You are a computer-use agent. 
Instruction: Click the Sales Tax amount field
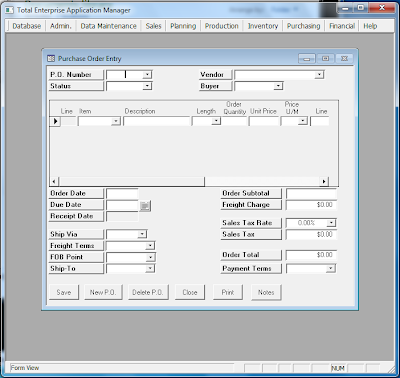pyautogui.click(x=311, y=235)
